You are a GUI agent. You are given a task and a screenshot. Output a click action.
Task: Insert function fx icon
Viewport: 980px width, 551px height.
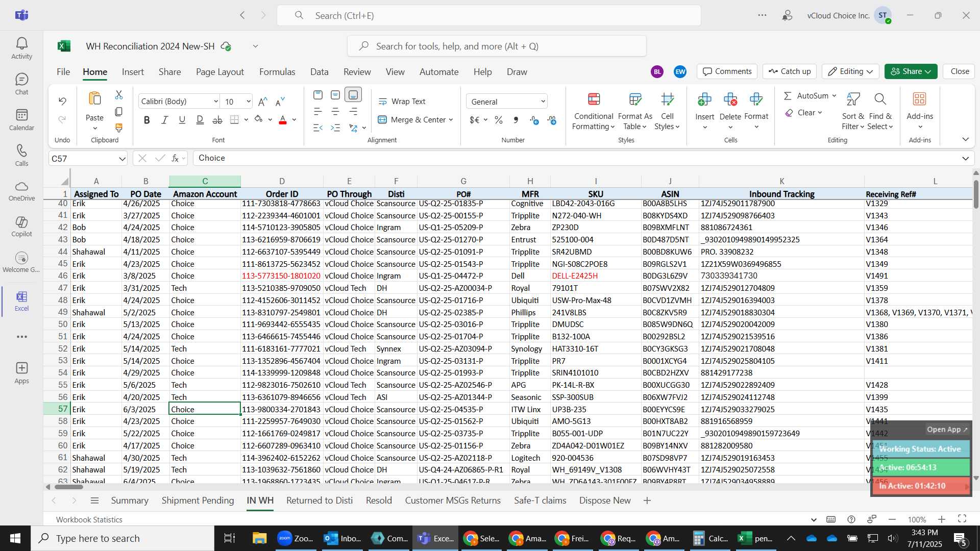click(x=175, y=158)
